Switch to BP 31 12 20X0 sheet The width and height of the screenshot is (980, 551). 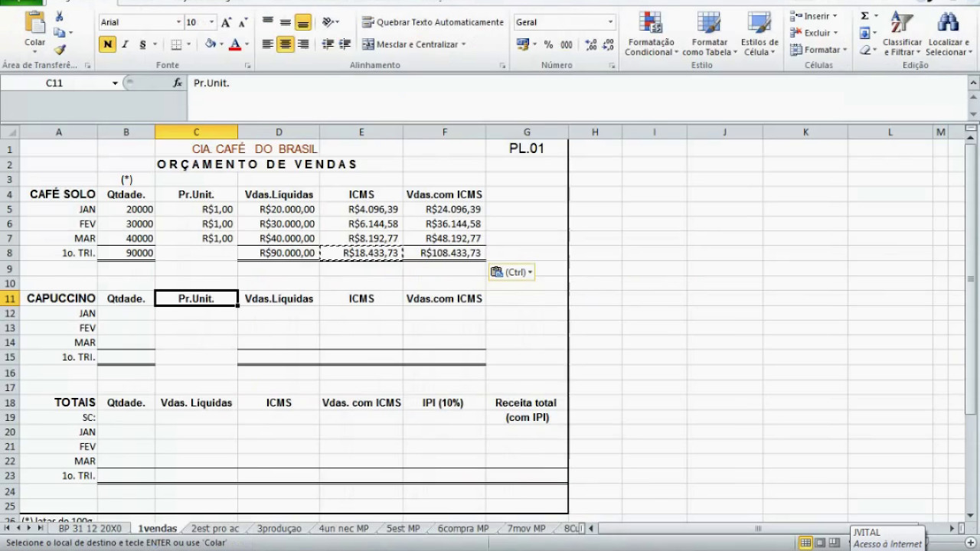[90, 529]
